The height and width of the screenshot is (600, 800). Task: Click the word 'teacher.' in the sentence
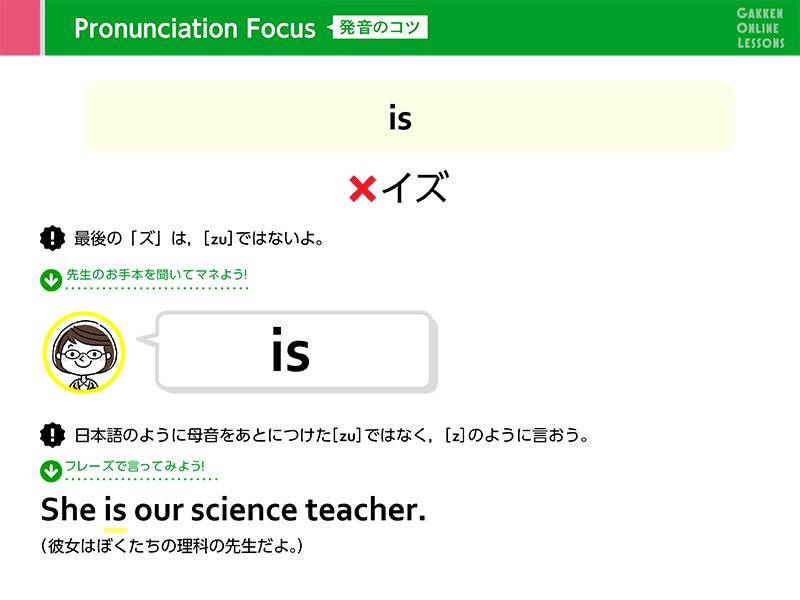[x=365, y=510]
